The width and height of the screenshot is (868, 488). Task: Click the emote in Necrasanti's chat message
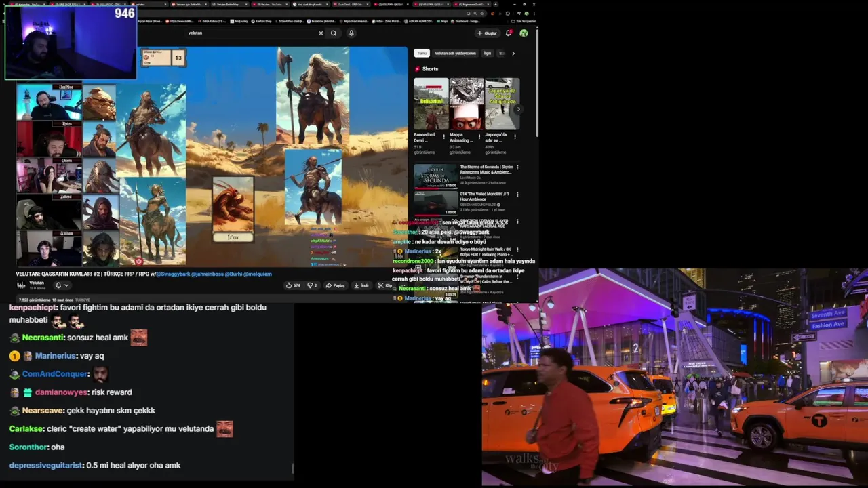[x=138, y=337]
